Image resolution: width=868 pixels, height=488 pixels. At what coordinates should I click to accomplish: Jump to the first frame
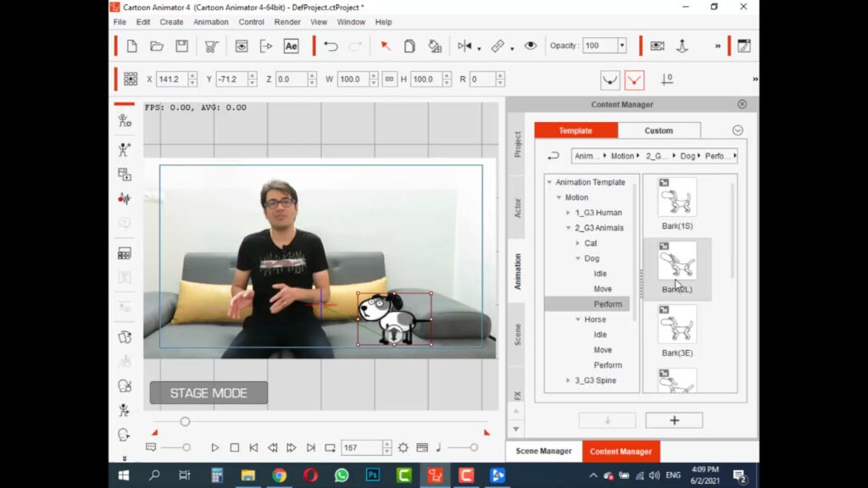[x=253, y=447]
